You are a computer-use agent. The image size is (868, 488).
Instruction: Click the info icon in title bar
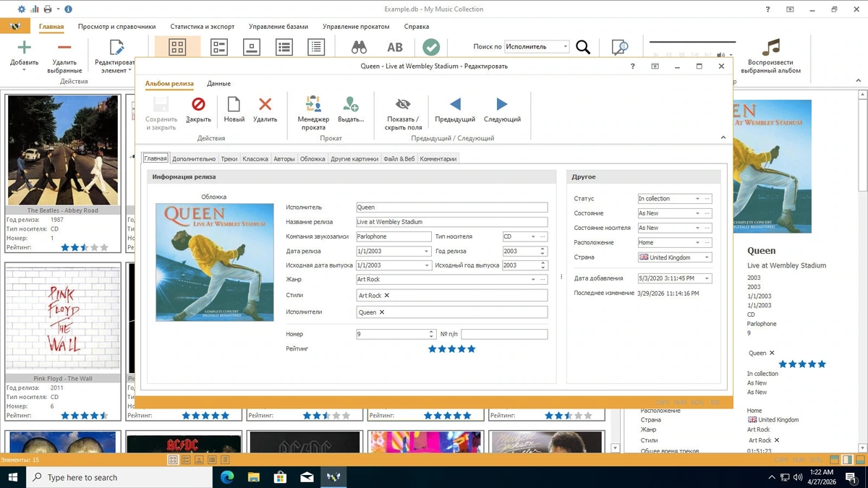pos(68,9)
